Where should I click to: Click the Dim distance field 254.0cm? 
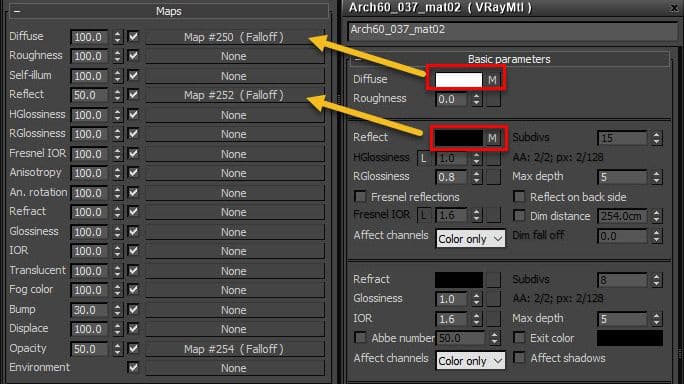[622, 216]
